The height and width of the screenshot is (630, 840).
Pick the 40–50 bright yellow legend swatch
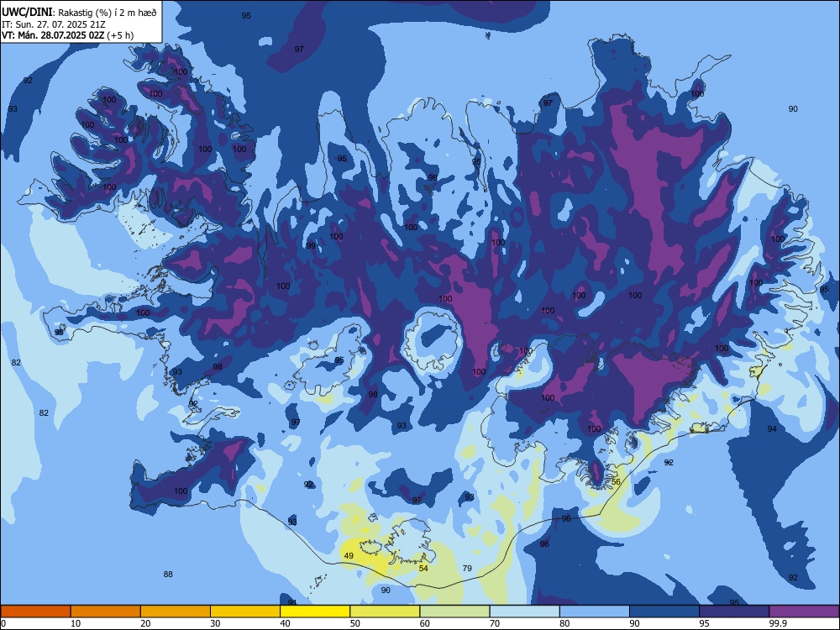315,612
